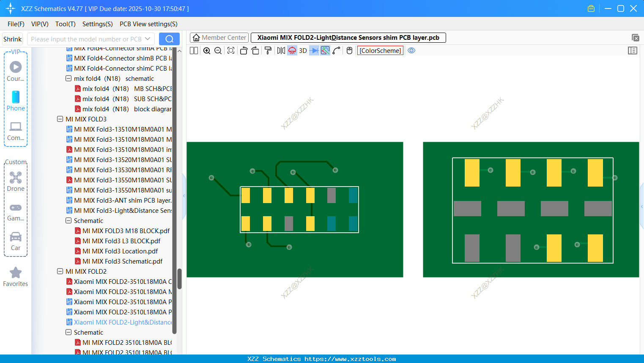Open the PCB View settings(S) menu

pos(148,24)
